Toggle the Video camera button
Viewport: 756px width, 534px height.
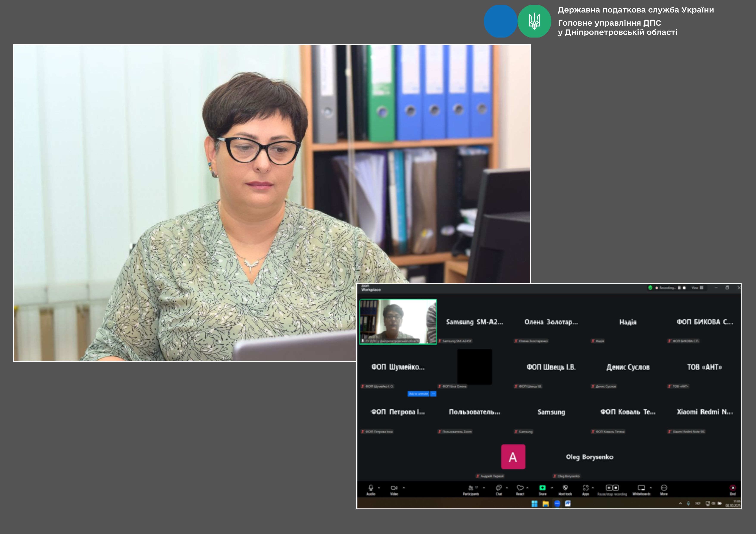pyautogui.click(x=394, y=488)
